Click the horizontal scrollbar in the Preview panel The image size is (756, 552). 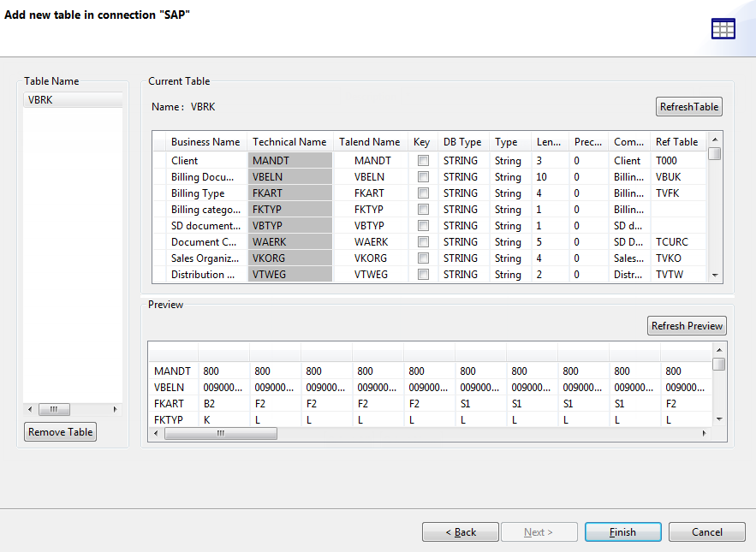click(x=220, y=433)
